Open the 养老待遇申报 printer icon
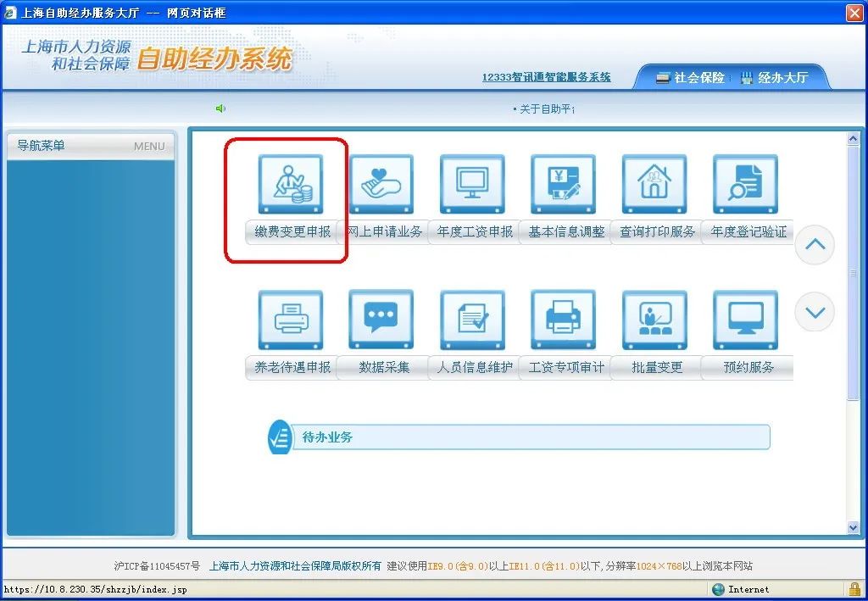The width and height of the screenshot is (868, 601). pos(291,320)
